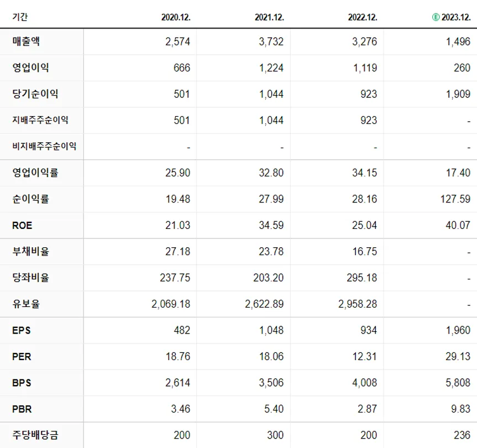
Task: Click the 유보율 value 2,622.89
Action: pyautogui.click(x=264, y=304)
